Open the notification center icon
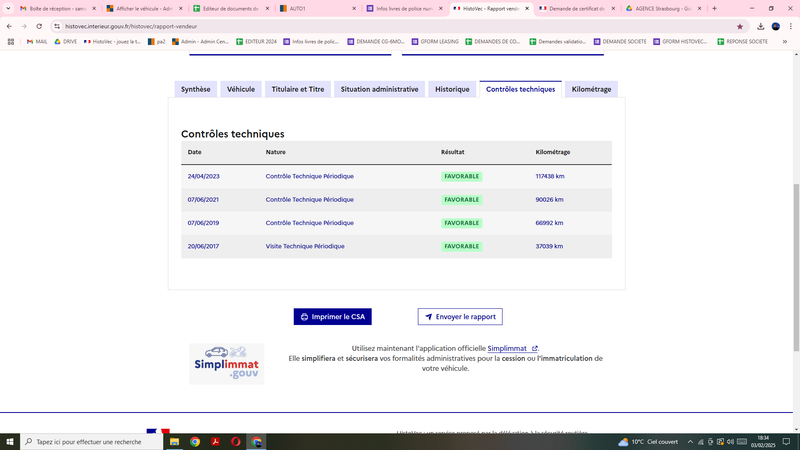This screenshot has height=450, width=800. coord(787,442)
